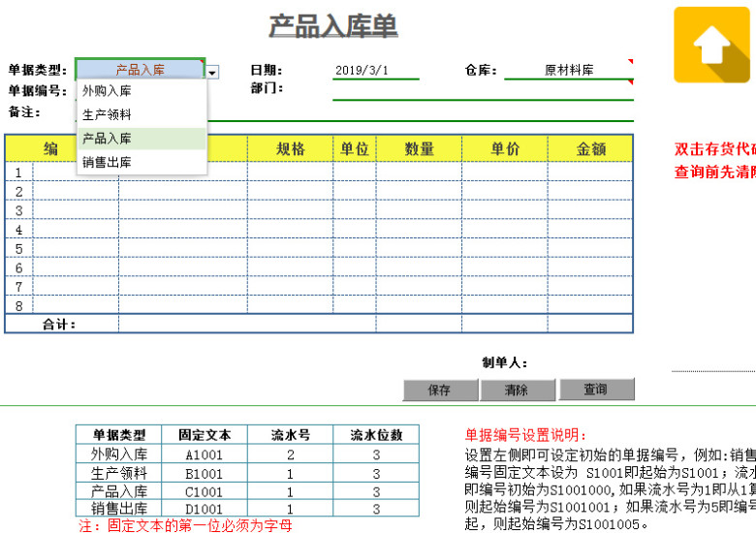
Task: Click row number 5 in the table
Action: (x=18, y=249)
